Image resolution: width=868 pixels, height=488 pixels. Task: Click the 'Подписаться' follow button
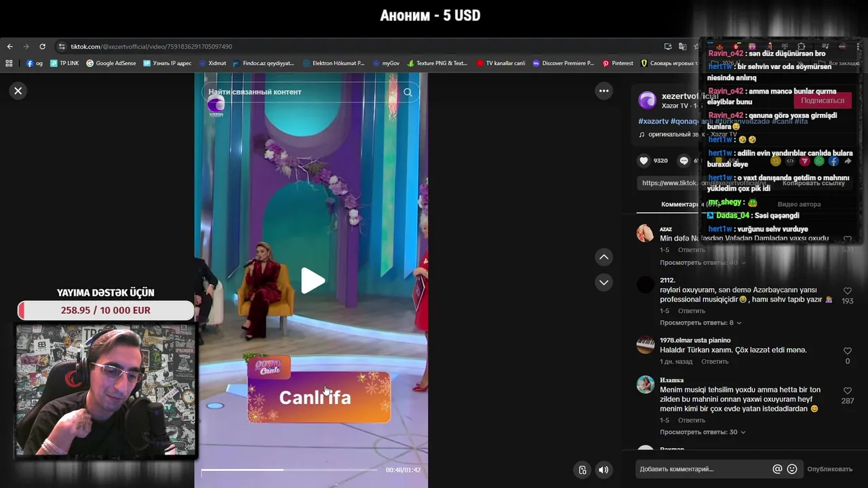tap(822, 100)
